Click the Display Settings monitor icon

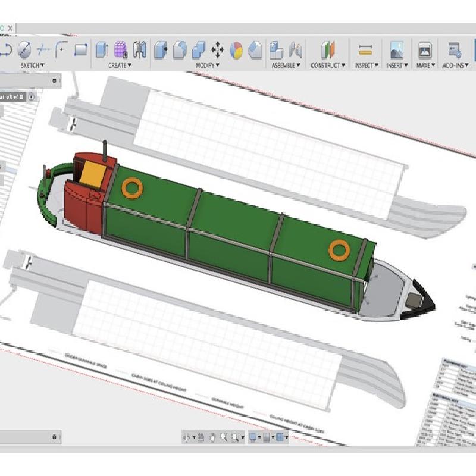pos(252,437)
